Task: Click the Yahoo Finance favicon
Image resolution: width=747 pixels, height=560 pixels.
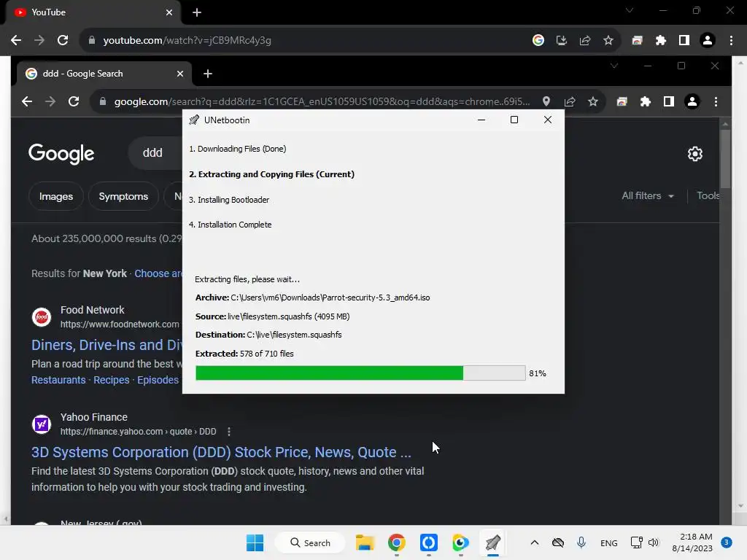Action: click(42, 424)
